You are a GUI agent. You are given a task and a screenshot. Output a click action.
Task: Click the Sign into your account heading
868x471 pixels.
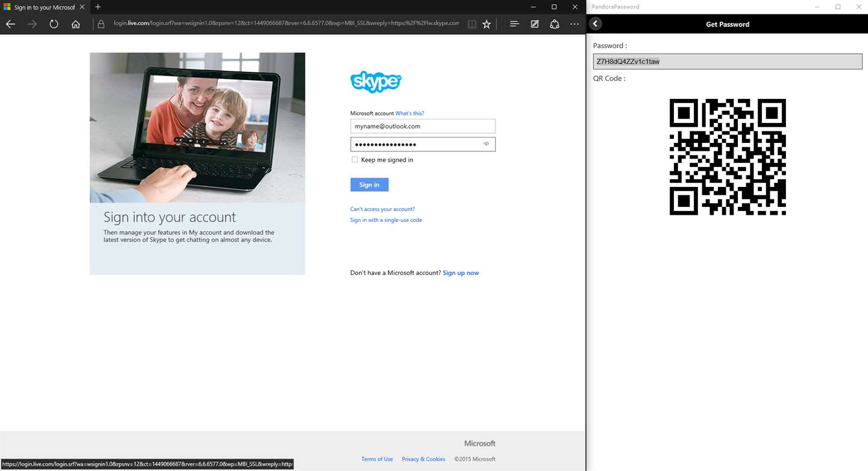click(x=169, y=217)
